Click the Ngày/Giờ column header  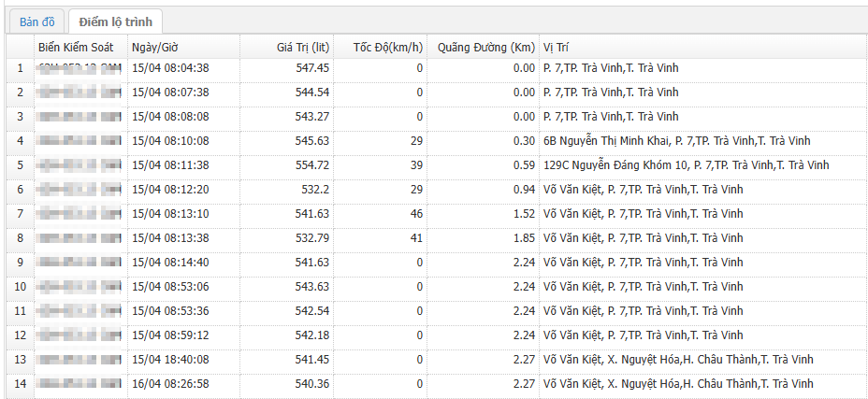coord(155,47)
